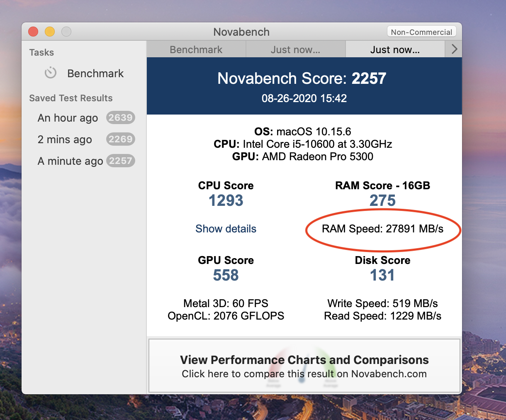Click the RAM Speed: 27891 MB/s text
This screenshot has height=420, width=506.
click(383, 229)
